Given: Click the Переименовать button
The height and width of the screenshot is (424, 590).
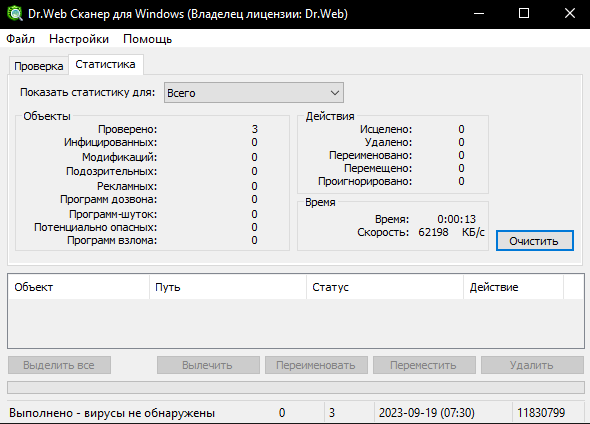Looking at the screenshot, I should coord(316,365).
